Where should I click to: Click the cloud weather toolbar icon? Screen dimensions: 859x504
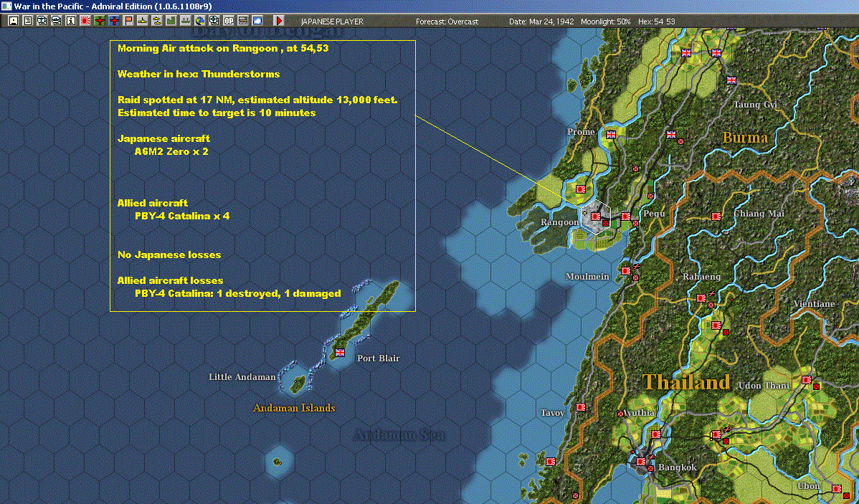click(257, 21)
